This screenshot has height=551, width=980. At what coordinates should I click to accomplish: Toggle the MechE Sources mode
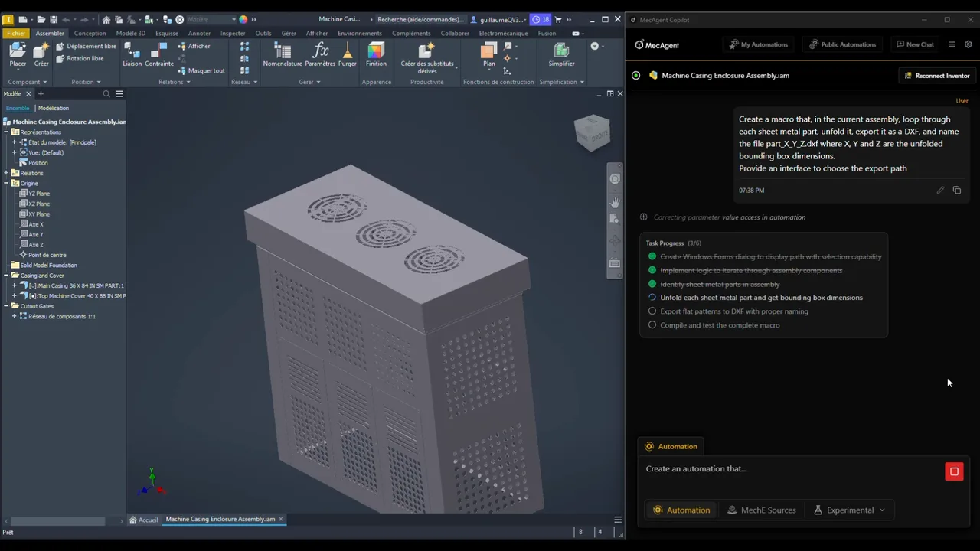click(x=761, y=510)
